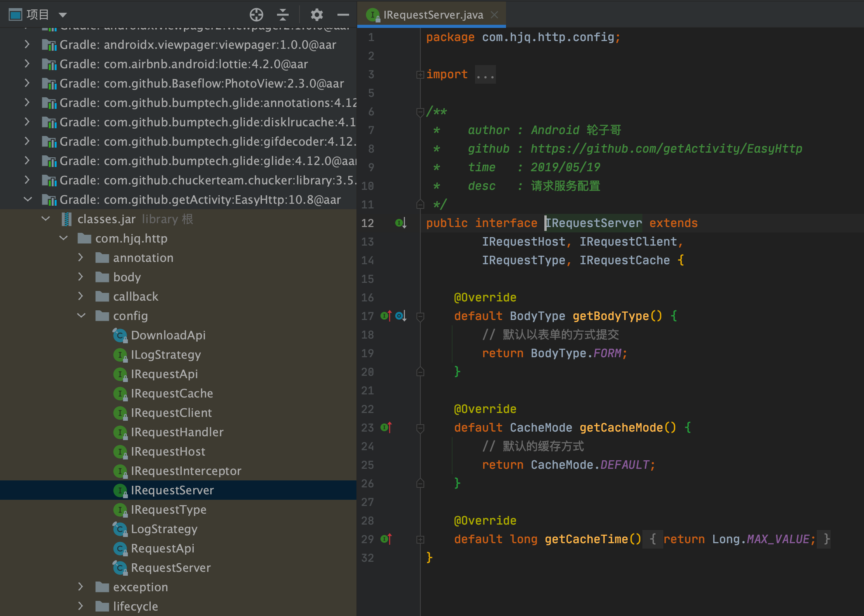The image size is (864, 616).
Task: Click the BodyType.FORM return value
Action: click(576, 353)
